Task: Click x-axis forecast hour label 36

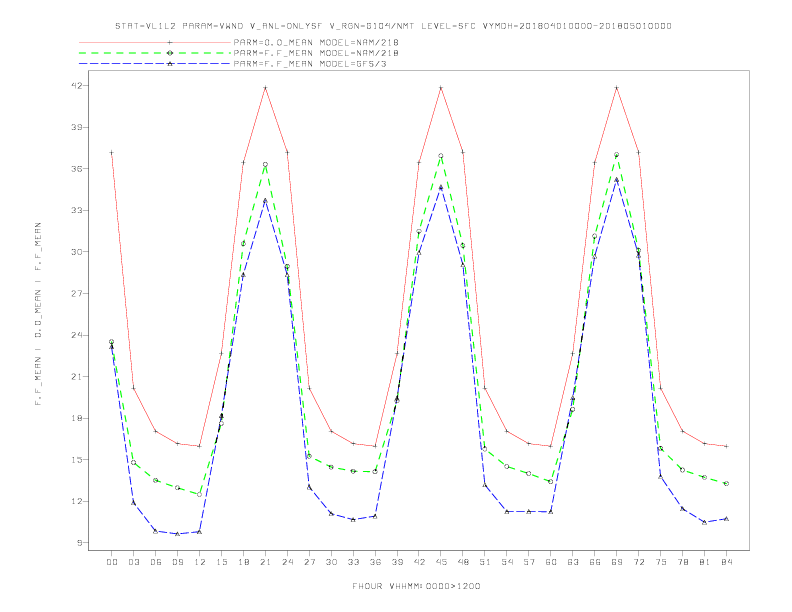Action: tap(375, 562)
